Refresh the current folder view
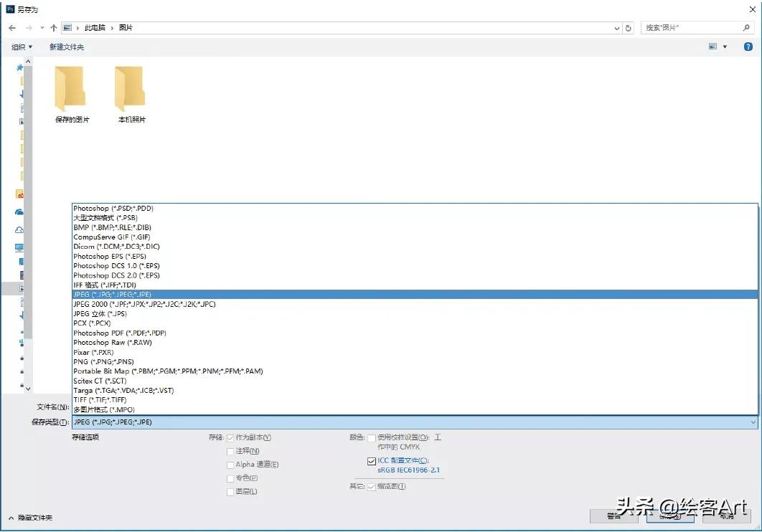This screenshot has width=762, height=532. click(x=629, y=28)
